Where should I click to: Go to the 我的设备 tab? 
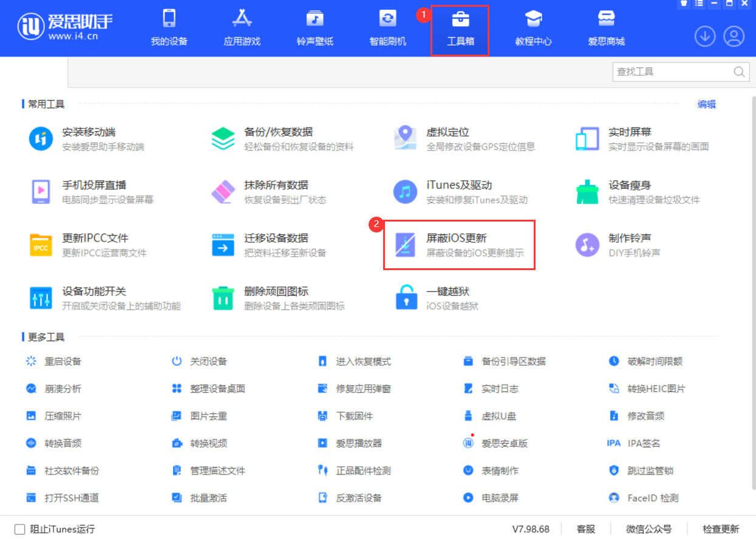[x=169, y=29]
